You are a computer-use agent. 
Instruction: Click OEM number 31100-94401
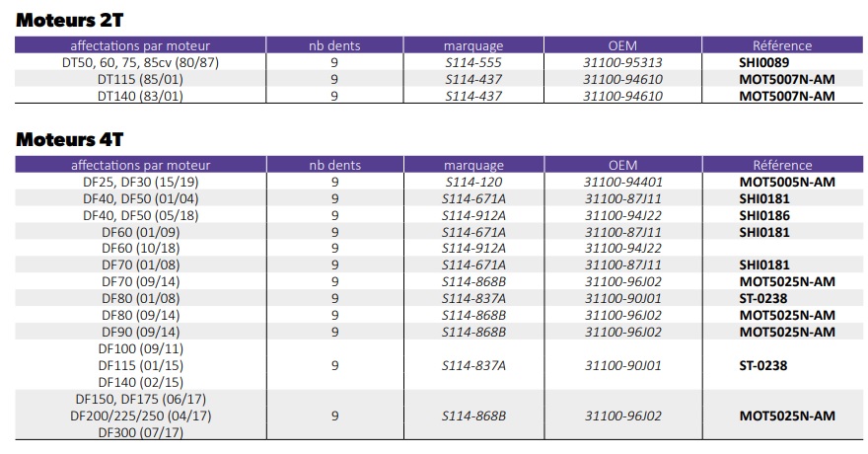(623, 182)
